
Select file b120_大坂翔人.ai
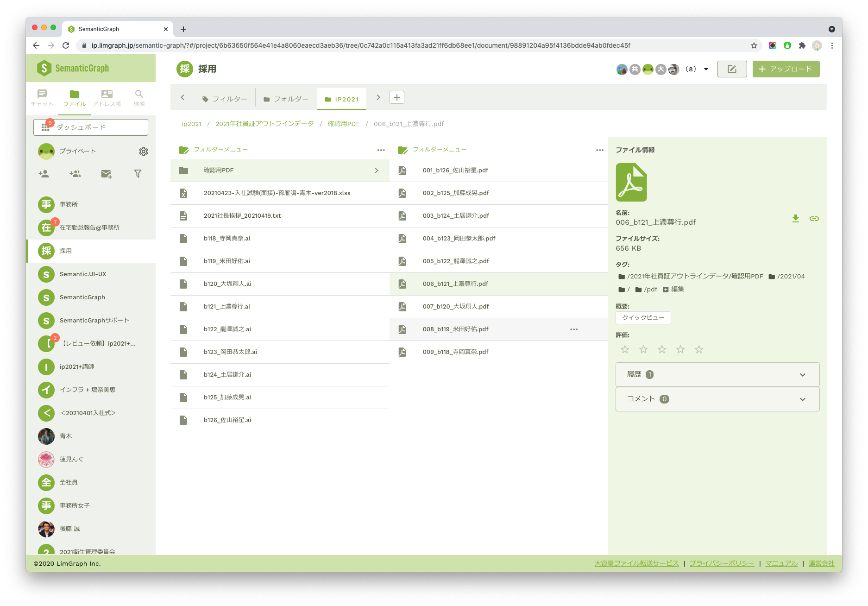280,284
